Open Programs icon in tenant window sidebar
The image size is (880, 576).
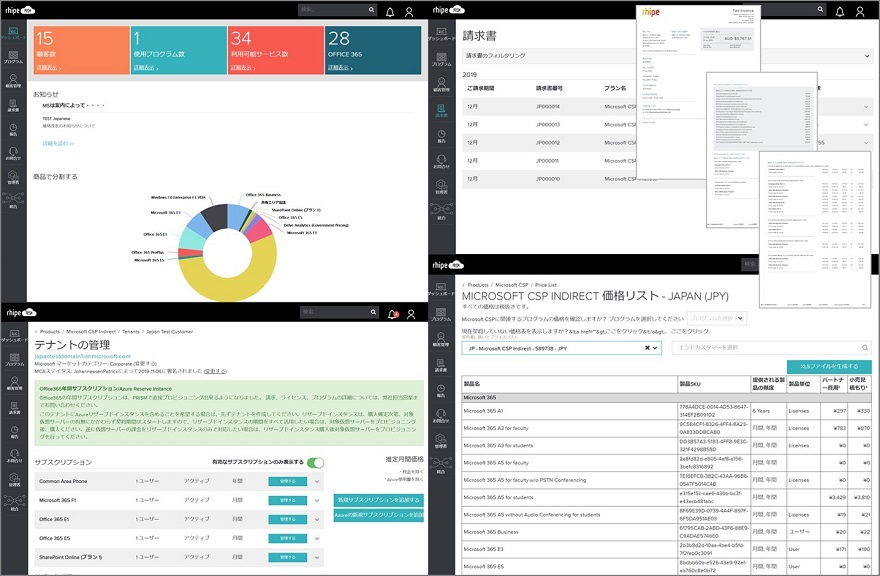pos(15,359)
